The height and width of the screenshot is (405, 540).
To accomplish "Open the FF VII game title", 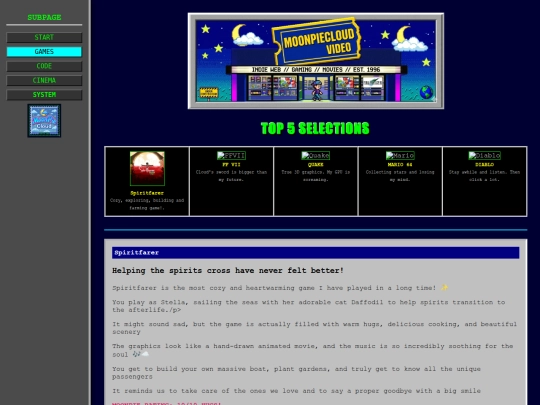I will [231, 165].
